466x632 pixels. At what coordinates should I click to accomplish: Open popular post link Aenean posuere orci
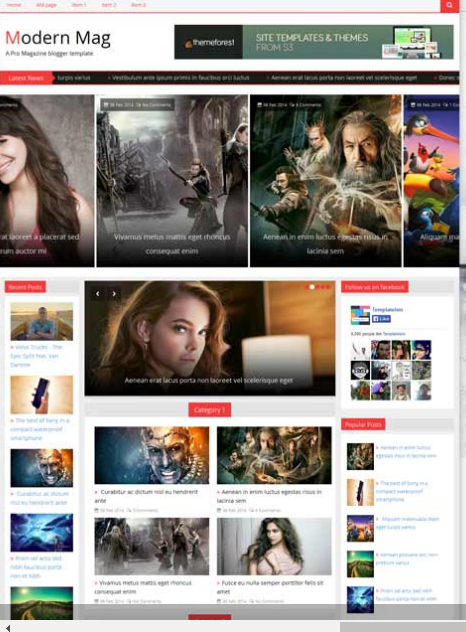click(x=406, y=559)
